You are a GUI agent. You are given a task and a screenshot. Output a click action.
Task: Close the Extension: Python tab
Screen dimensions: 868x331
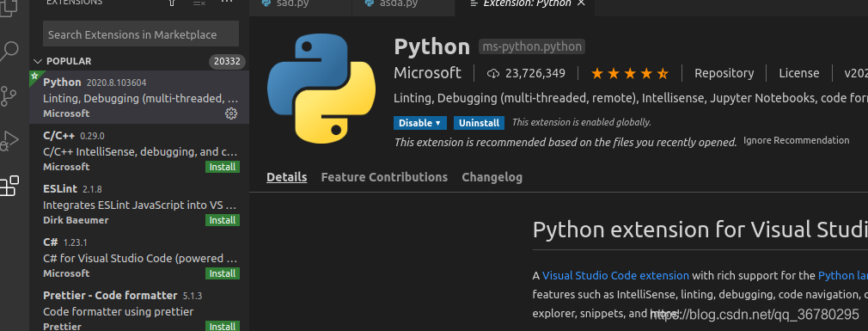[x=581, y=3]
